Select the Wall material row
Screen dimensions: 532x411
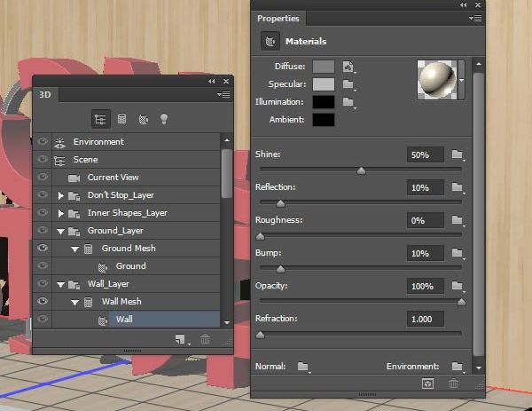tap(164, 320)
